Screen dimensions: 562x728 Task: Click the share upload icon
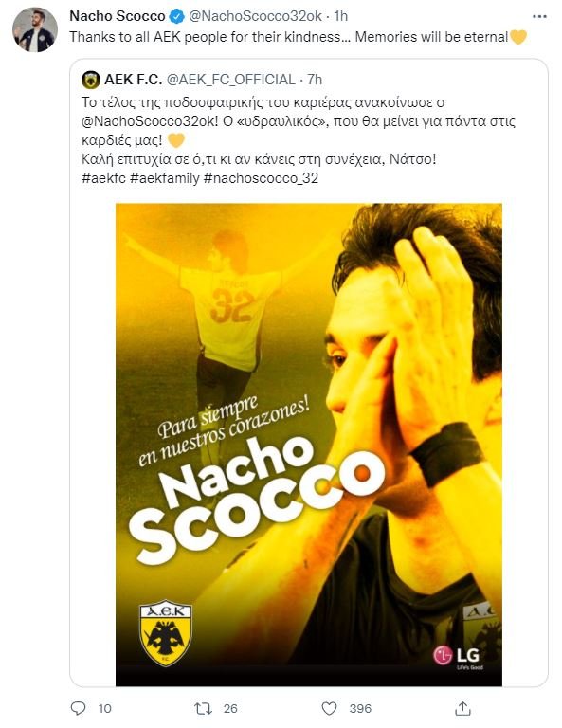[x=462, y=708]
